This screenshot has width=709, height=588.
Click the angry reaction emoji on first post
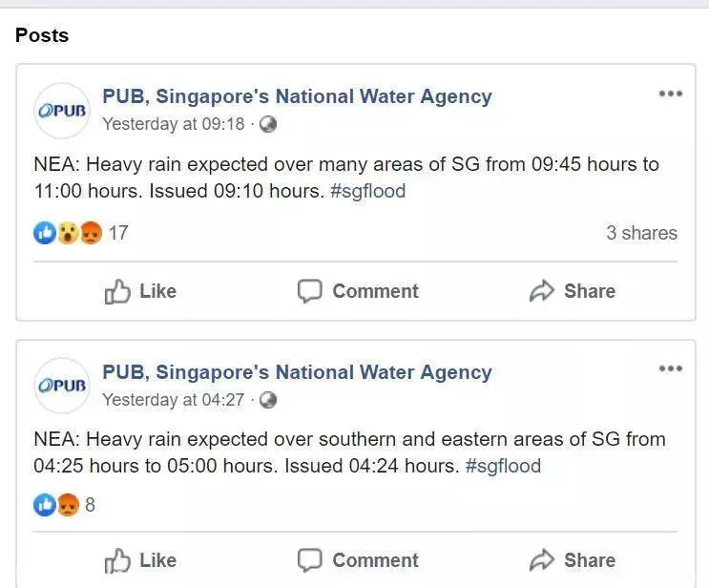[91, 233]
